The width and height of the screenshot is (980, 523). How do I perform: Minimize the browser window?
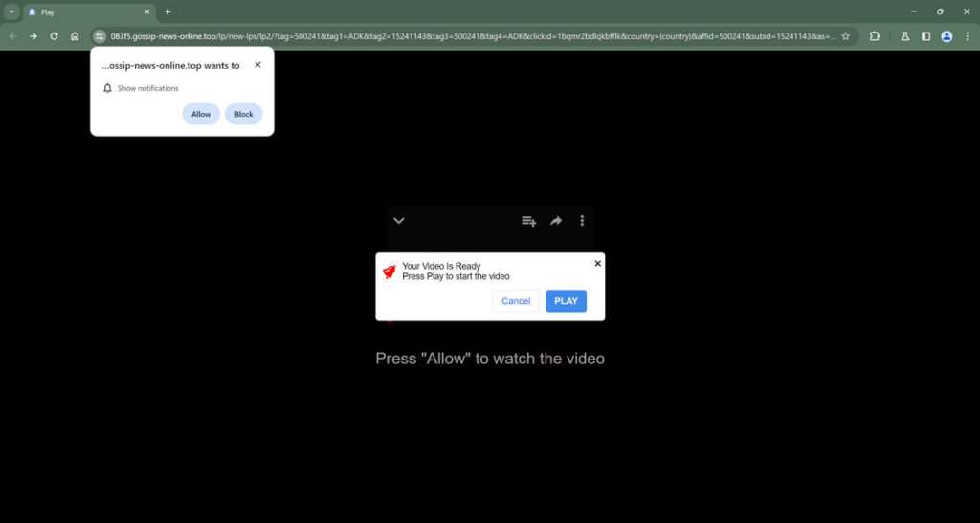[914, 11]
